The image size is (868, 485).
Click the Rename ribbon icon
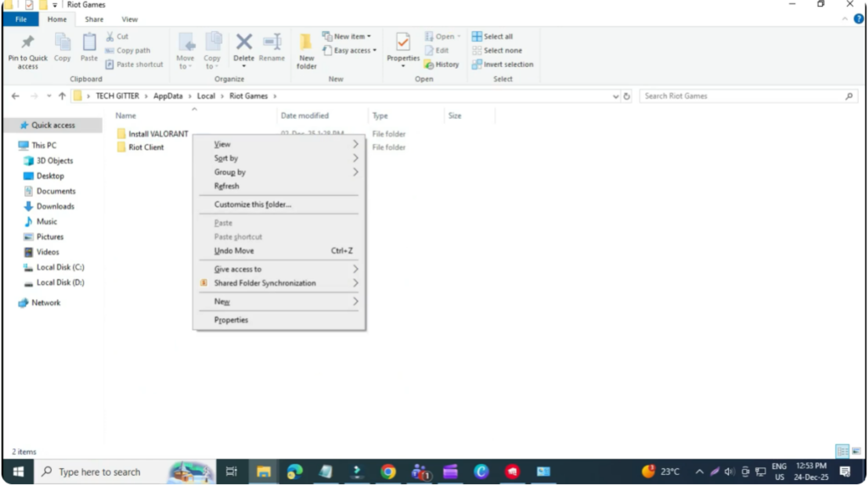click(x=272, y=42)
